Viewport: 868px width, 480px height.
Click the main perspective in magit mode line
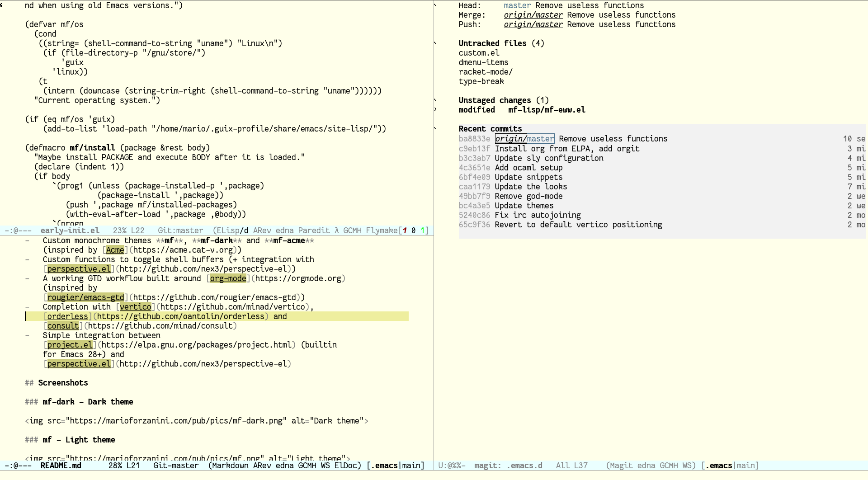(745, 466)
